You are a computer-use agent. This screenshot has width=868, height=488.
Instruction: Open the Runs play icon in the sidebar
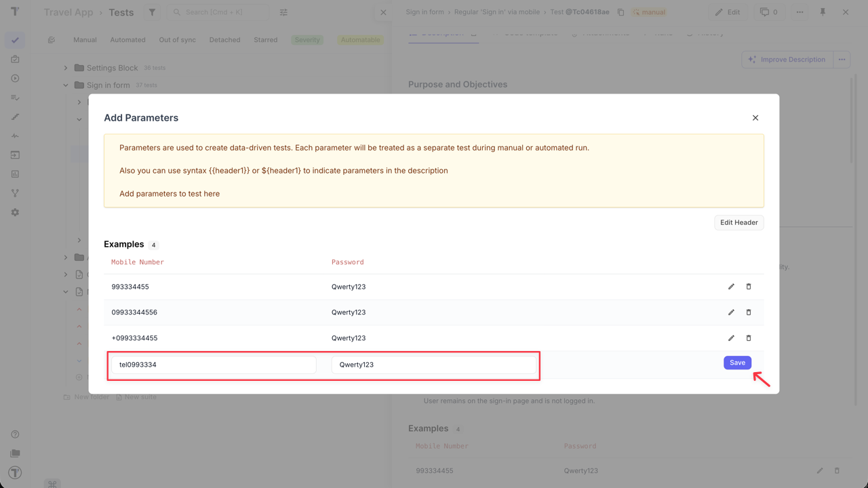[x=15, y=78]
